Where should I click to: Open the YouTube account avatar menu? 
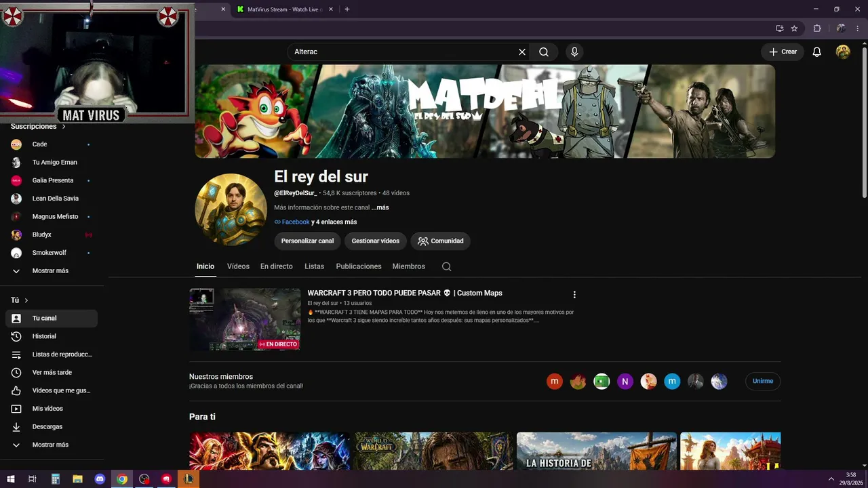click(843, 52)
